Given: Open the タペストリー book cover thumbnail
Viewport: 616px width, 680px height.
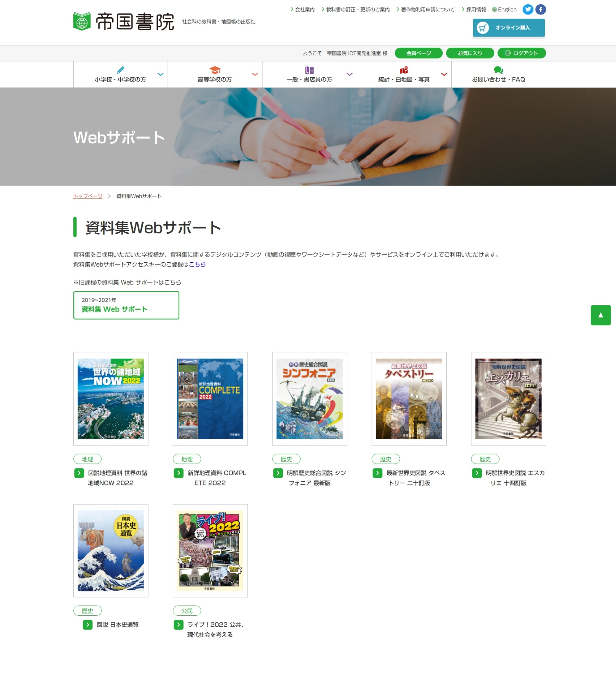Looking at the screenshot, I should click(x=409, y=399).
